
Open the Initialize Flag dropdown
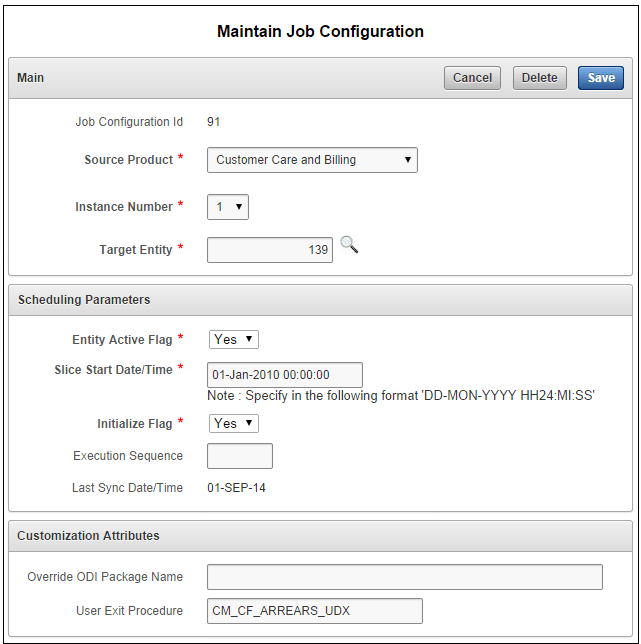tap(234, 423)
